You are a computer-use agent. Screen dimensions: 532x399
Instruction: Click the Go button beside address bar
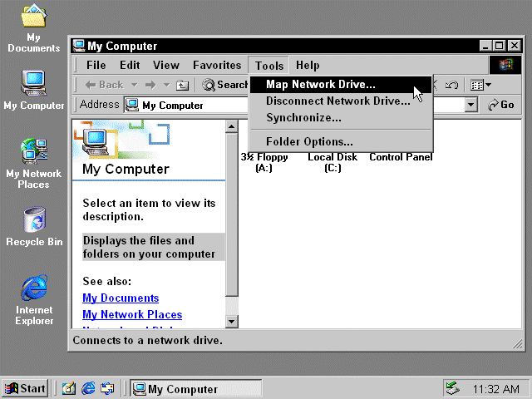coord(501,106)
